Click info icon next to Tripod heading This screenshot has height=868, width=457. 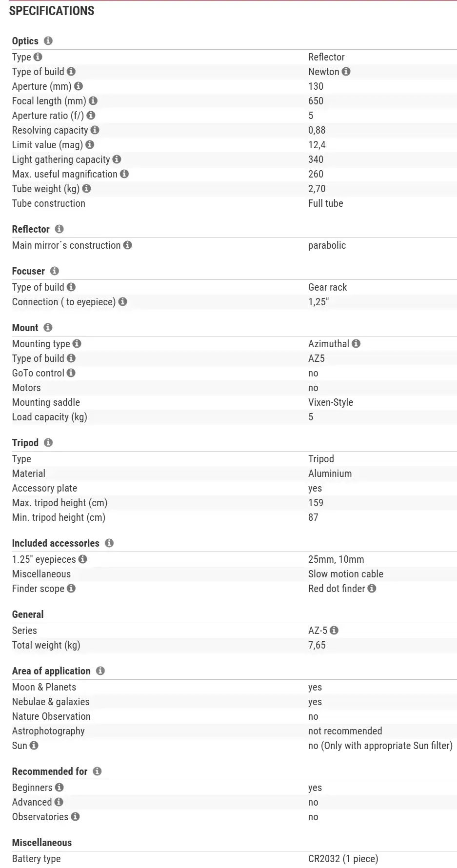click(x=48, y=443)
